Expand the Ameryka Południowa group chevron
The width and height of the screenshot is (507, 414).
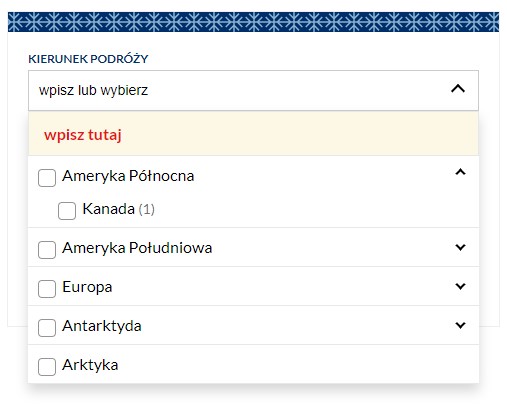[x=460, y=247]
